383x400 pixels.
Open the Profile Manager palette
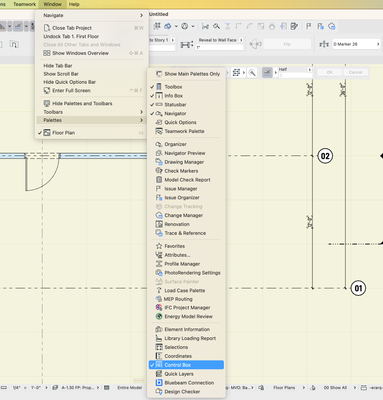point(186,264)
